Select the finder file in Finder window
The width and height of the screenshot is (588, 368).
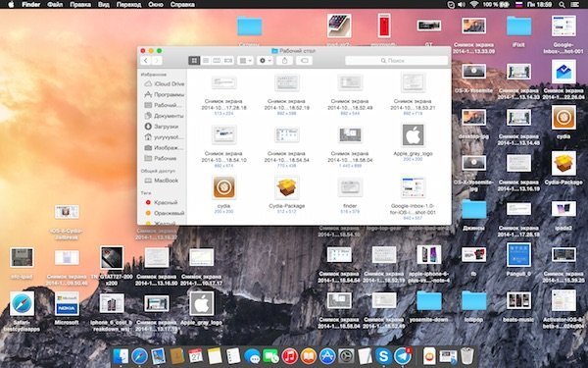[350, 187]
